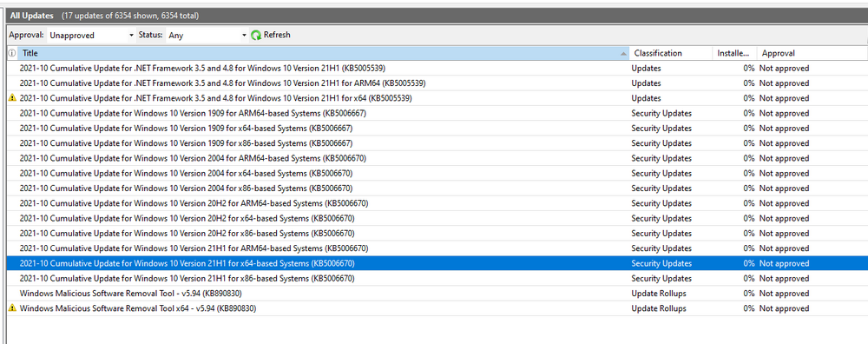Sort by the Installed percentage column header
Image resolution: width=868 pixels, height=344 pixels.
tap(734, 53)
